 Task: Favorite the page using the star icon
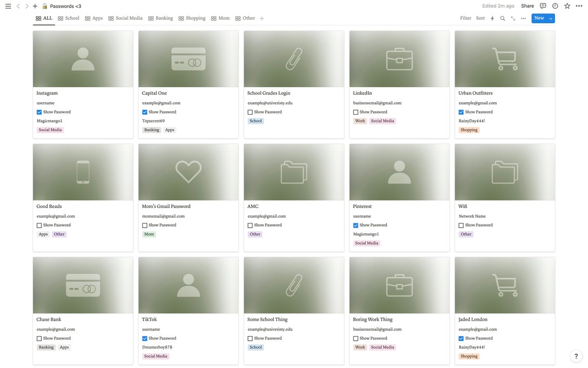coord(567,6)
